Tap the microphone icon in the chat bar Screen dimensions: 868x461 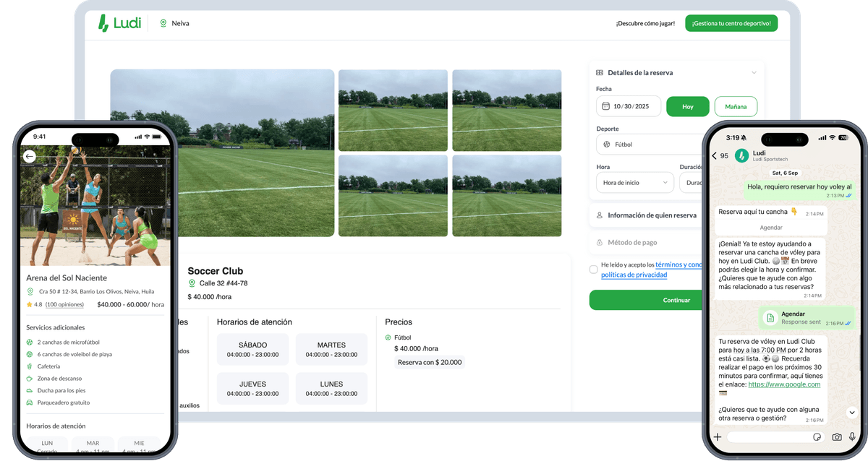click(852, 436)
